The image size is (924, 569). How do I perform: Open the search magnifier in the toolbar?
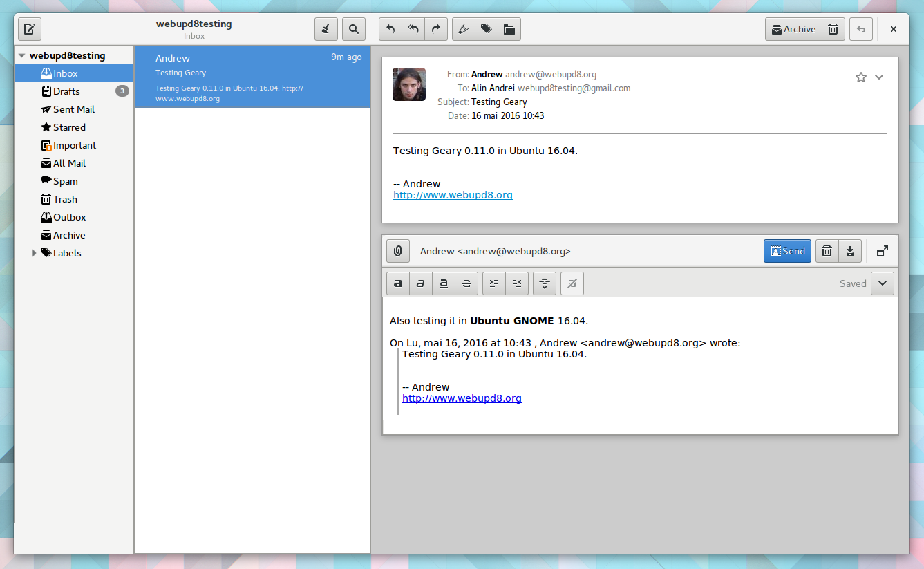(x=353, y=29)
